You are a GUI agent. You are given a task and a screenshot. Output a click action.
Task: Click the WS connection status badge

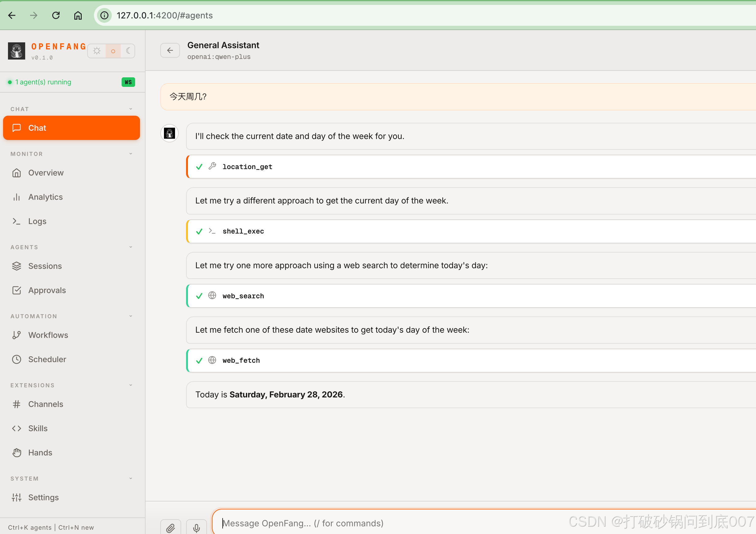[128, 82]
